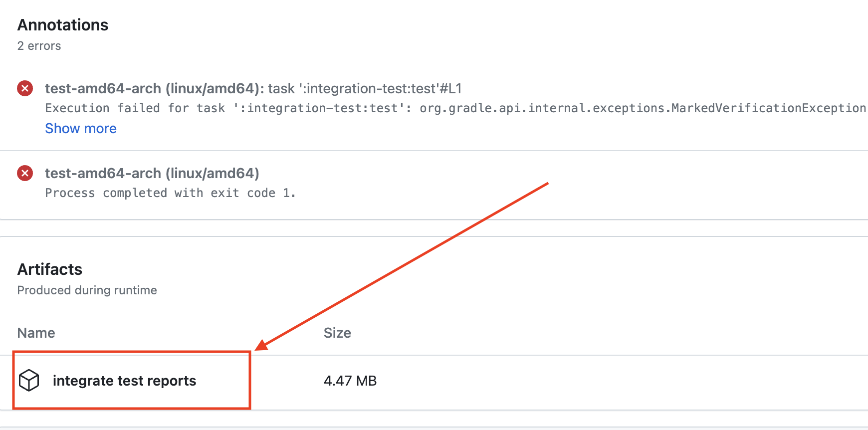The image size is (868, 430).
Task: Click the 'Produced during runtime' subtitle
Action: [x=87, y=290]
